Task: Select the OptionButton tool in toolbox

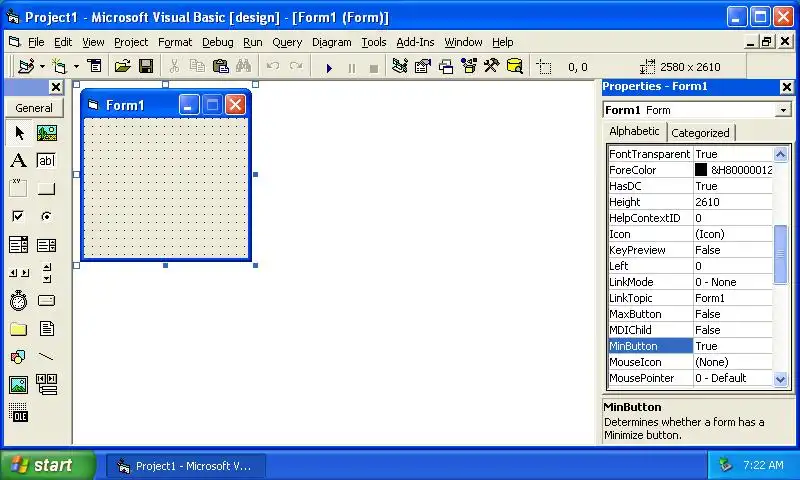Action: [46, 216]
